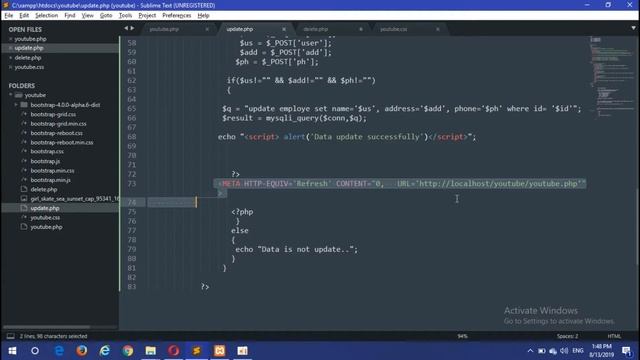Select delete.php in Open Files
This screenshot has height=360, width=640.
tap(28, 58)
